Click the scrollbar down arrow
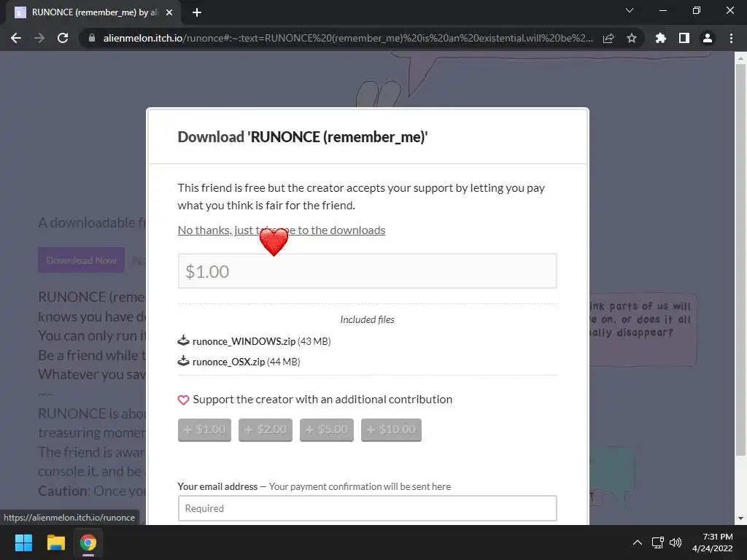Image resolution: width=747 pixels, height=560 pixels. click(740, 518)
